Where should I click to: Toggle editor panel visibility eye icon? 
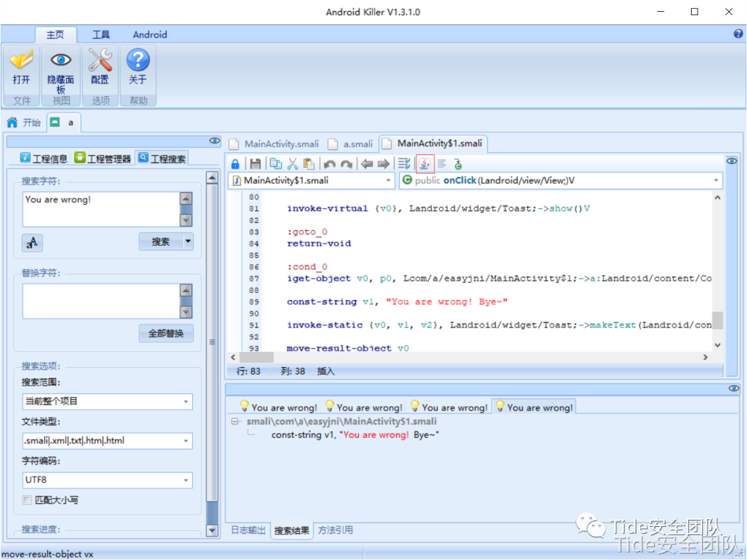click(x=732, y=161)
